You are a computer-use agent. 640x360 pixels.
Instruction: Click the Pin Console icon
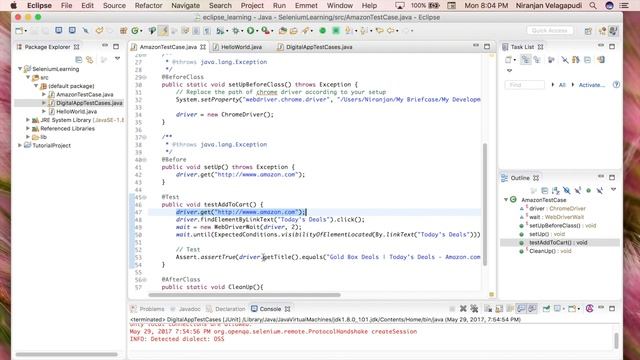pyautogui.click(x=547, y=309)
